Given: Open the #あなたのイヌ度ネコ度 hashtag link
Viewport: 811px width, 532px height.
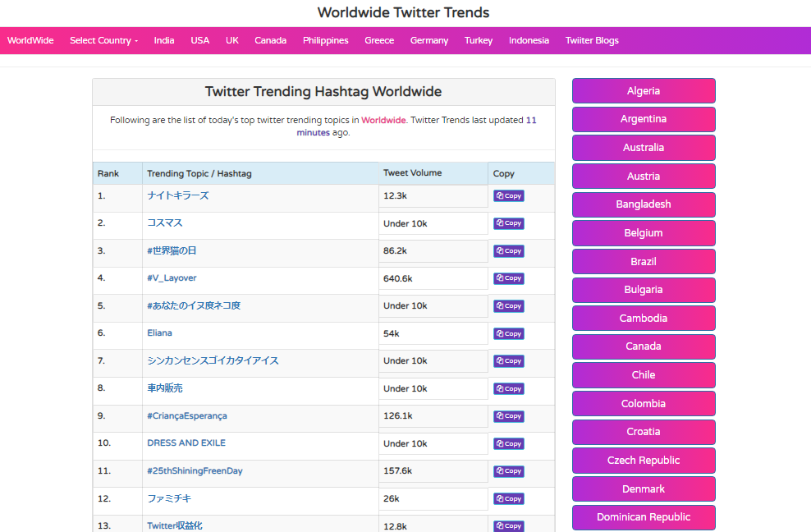Looking at the screenshot, I should point(194,306).
